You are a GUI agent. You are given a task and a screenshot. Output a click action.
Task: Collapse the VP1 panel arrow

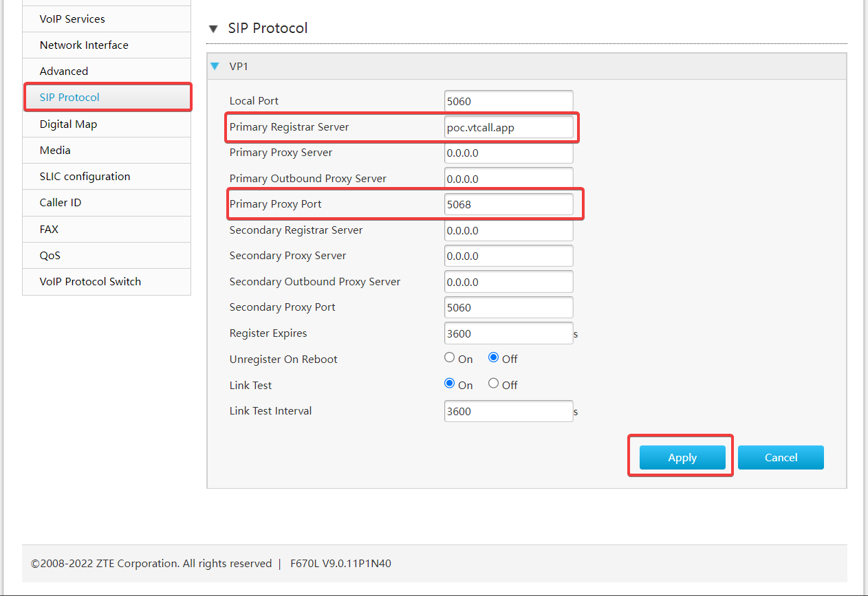215,67
